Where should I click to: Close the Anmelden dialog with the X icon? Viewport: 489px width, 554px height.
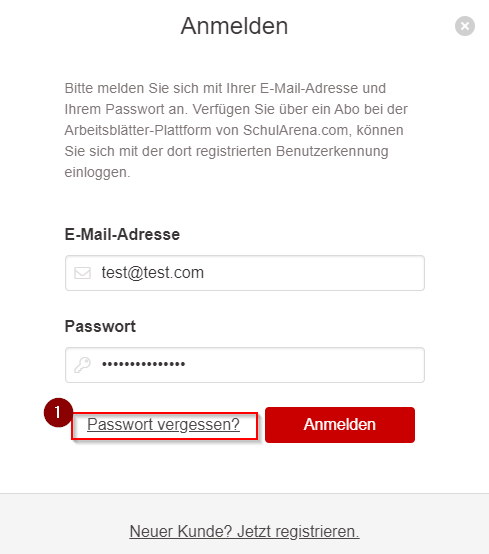(465, 26)
